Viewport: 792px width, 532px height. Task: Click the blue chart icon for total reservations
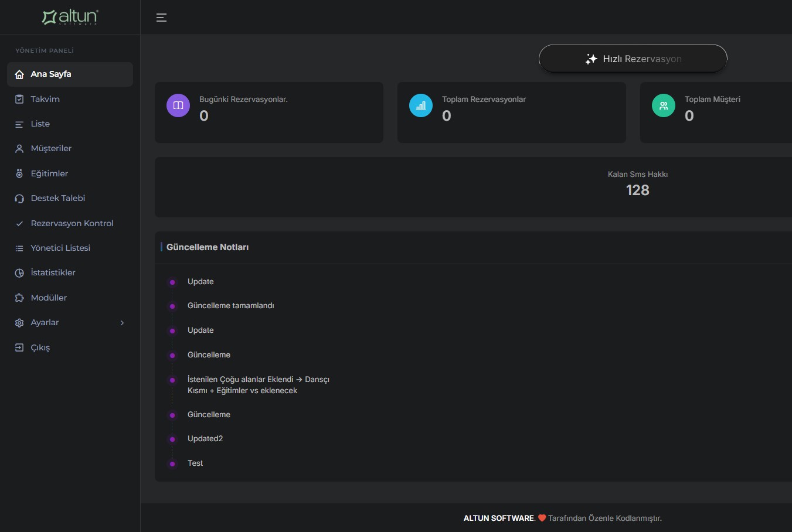(421, 105)
